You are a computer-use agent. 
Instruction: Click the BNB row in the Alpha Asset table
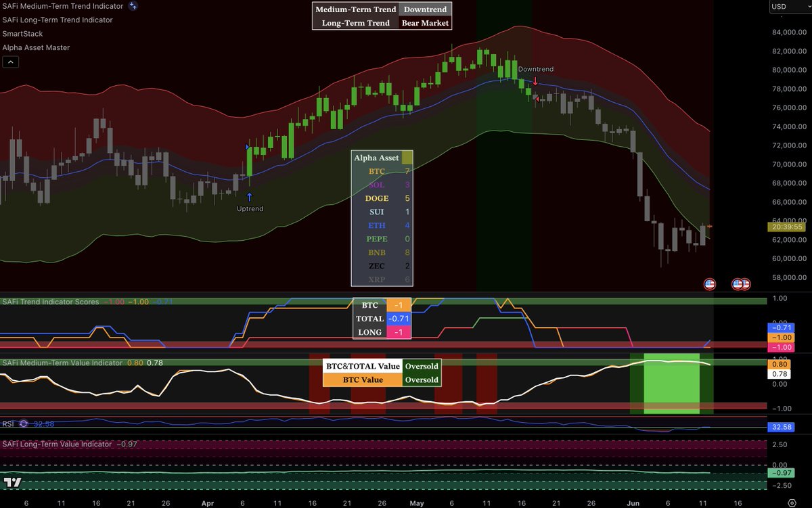click(x=382, y=252)
